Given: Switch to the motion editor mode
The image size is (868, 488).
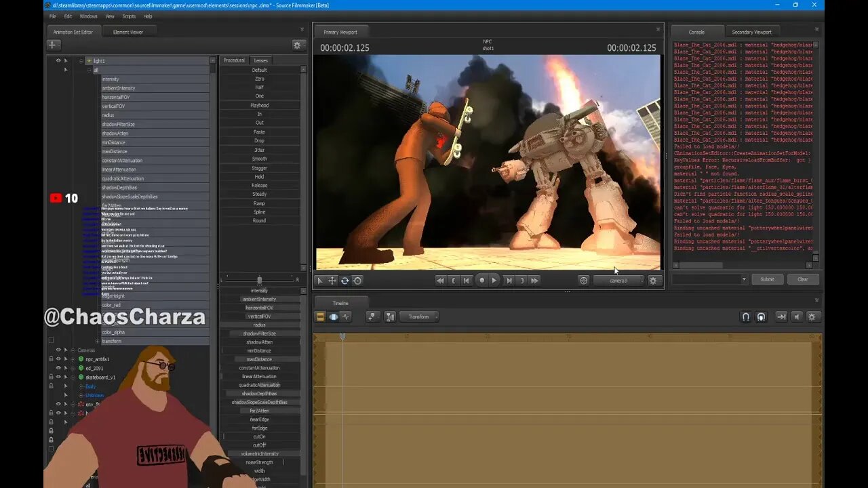Looking at the screenshot, I should (333, 317).
